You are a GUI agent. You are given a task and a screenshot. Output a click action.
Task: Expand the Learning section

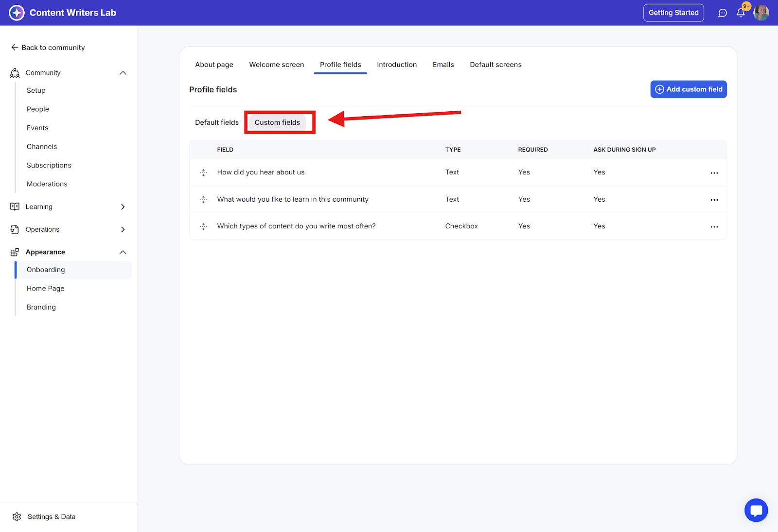pyautogui.click(x=123, y=207)
